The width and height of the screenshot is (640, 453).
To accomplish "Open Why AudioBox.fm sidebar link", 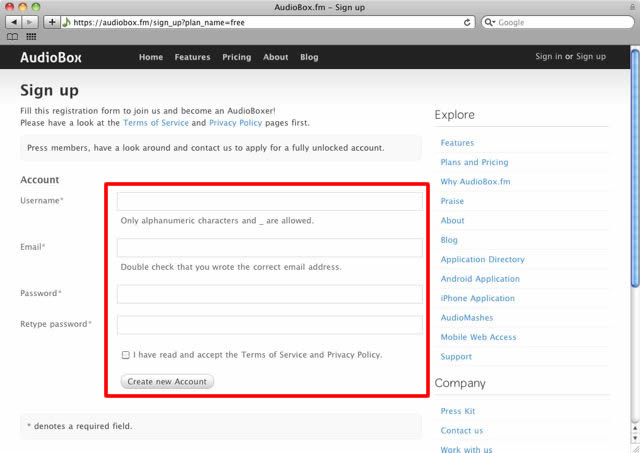I will pyautogui.click(x=475, y=182).
